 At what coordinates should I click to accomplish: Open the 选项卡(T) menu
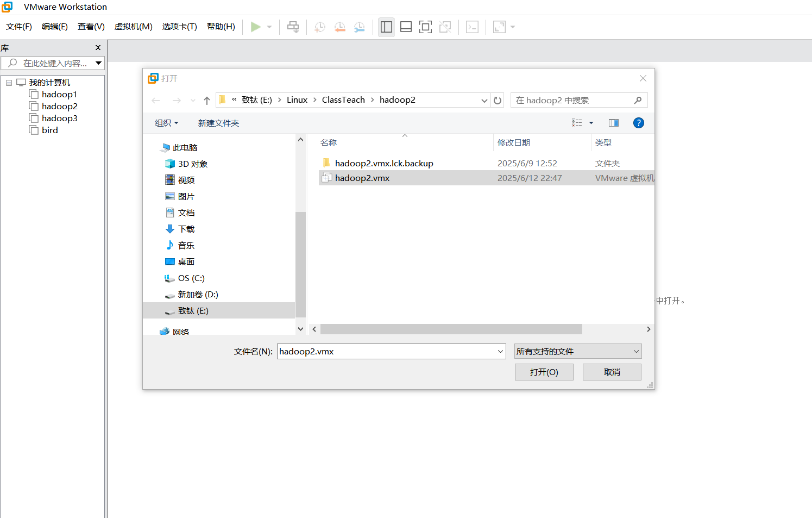(x=180, y=27)
